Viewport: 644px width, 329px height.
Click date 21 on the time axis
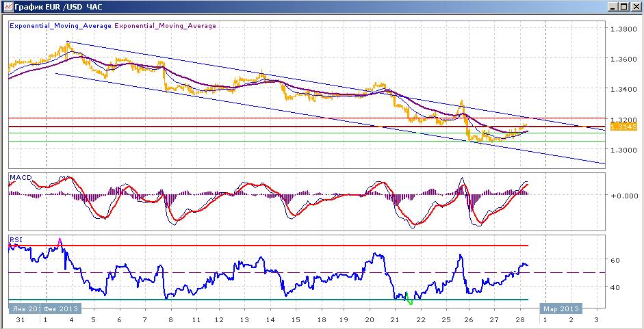395,320
